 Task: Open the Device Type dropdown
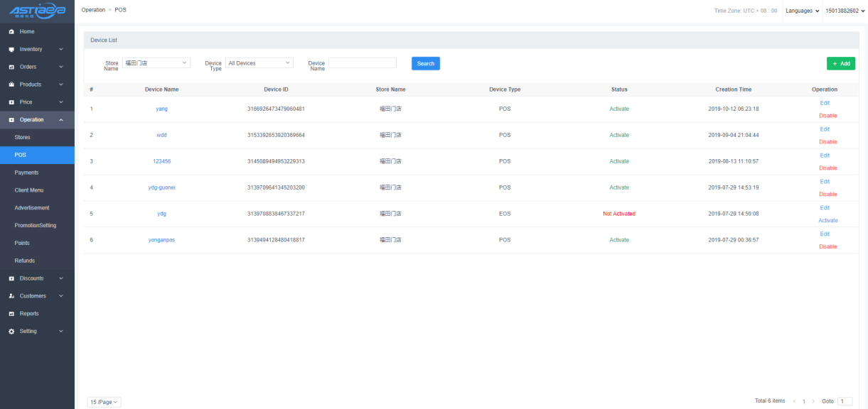259,63
